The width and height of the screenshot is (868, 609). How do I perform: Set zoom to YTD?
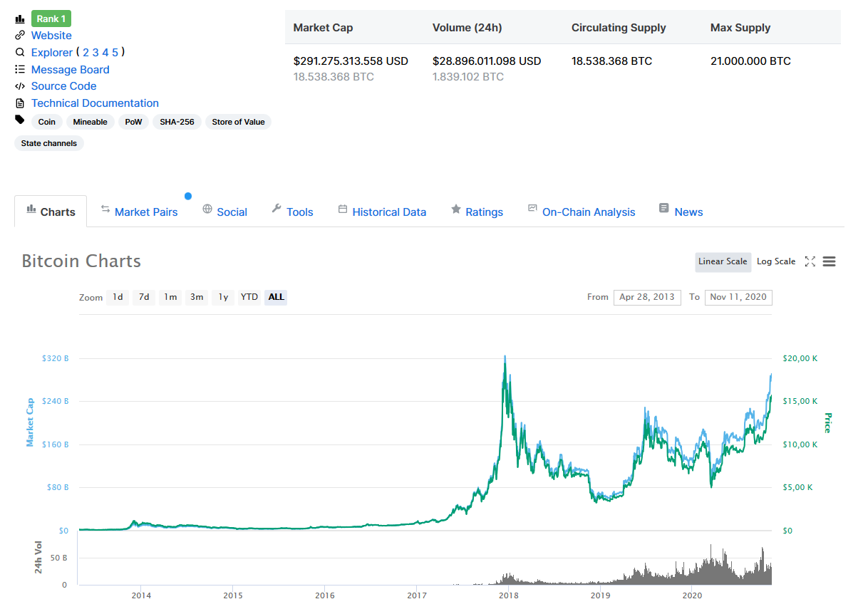249,297
